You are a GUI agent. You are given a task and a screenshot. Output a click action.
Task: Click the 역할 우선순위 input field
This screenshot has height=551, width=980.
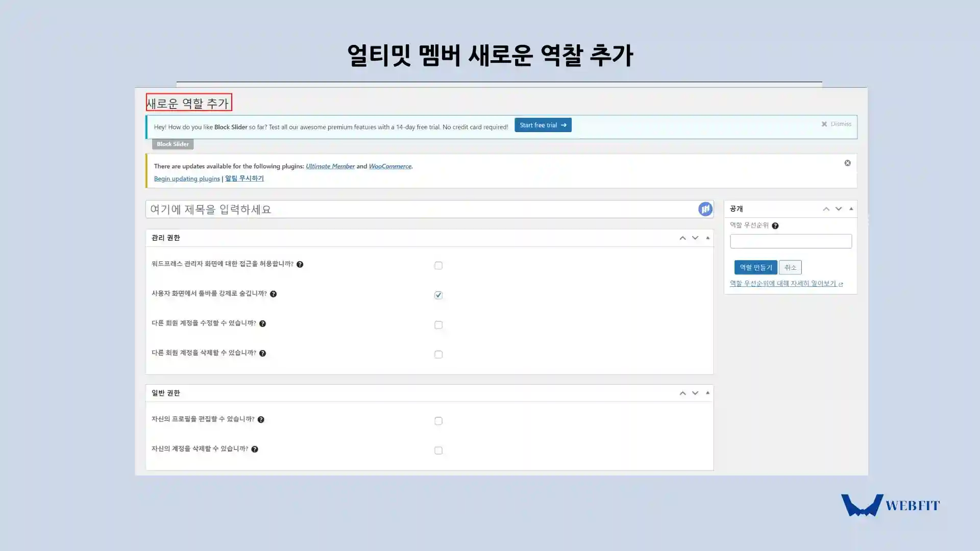(x=791, y=241)
